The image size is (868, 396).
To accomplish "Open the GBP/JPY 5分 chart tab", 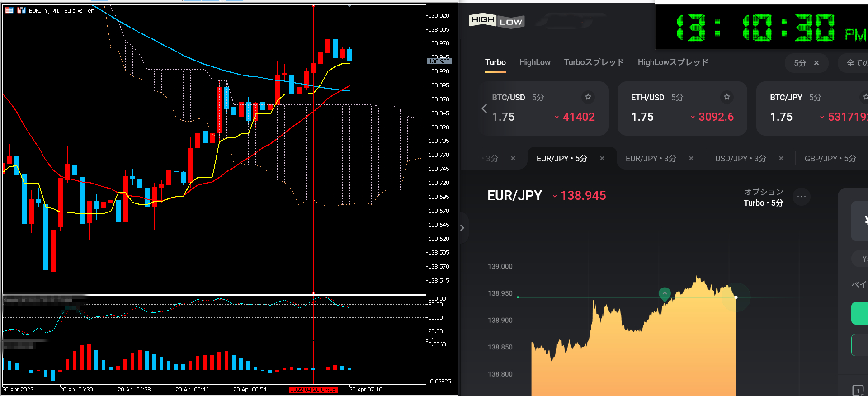I will click(x=830, y=159).
